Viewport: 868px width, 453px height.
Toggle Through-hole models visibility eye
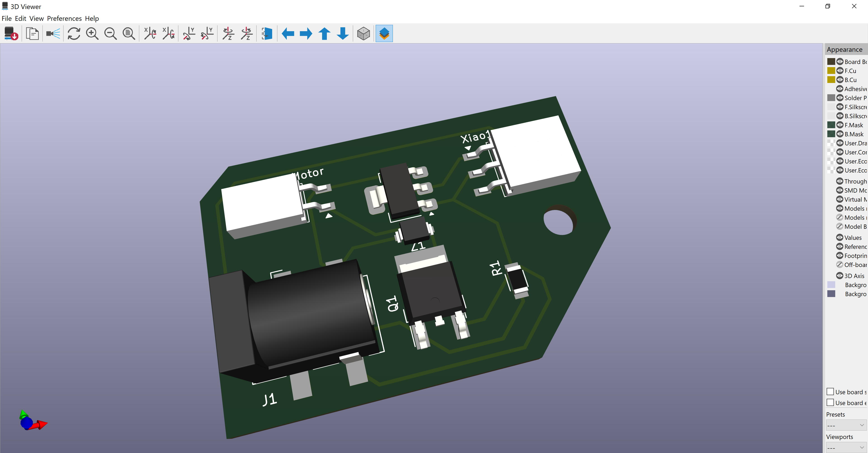click(x=840, y=181)
